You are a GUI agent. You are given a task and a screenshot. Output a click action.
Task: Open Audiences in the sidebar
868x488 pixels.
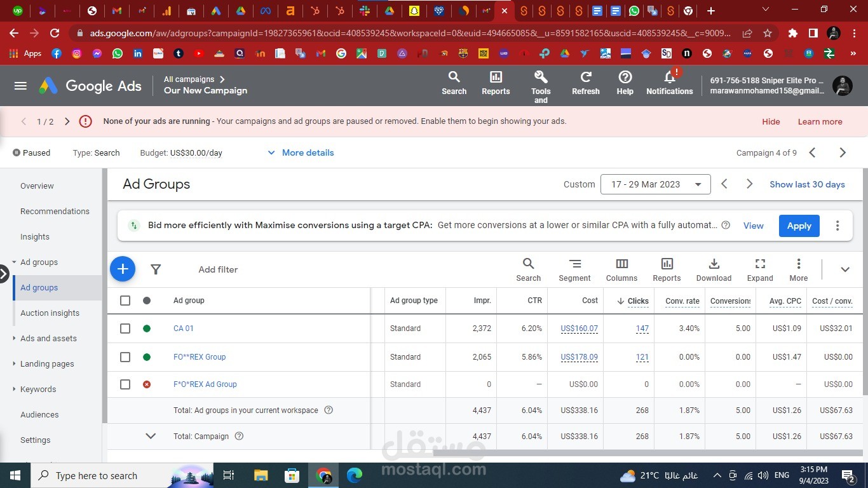pyautogui.click(x=39, y=414)
